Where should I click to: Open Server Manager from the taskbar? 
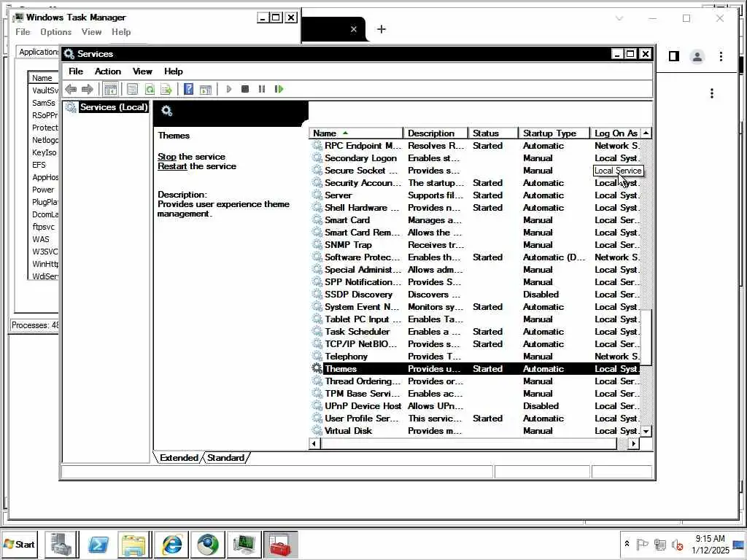61,544
